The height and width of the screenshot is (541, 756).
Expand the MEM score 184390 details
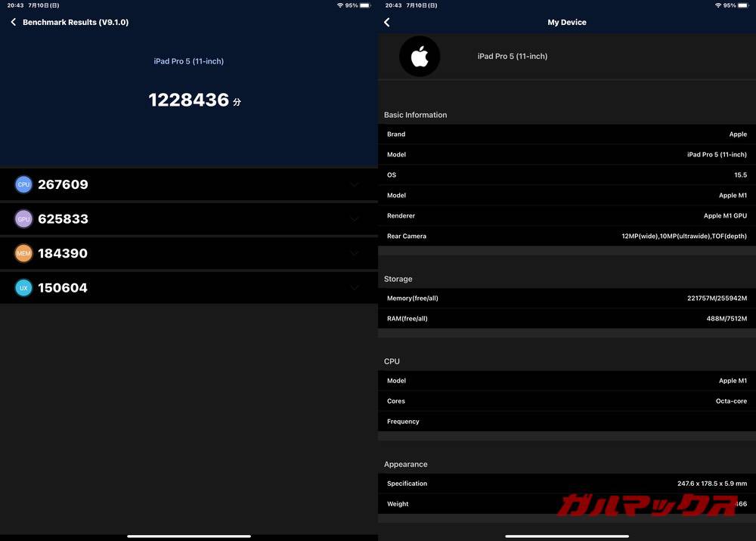(354, 253)
